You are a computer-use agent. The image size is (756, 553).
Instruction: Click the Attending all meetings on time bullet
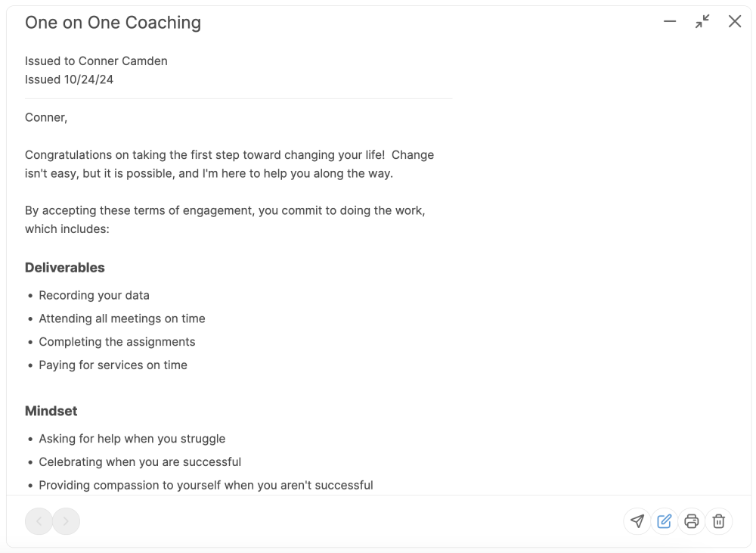(x=122, y=318)
